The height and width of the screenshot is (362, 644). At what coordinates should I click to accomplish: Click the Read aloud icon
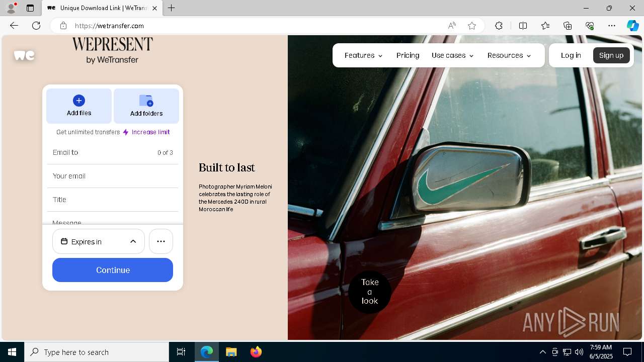(452, 26)
